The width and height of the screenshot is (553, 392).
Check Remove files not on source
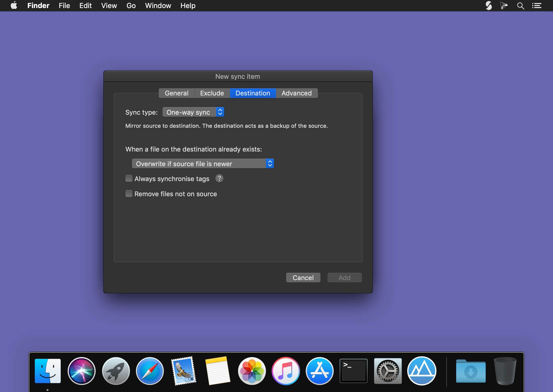(x=129, y=193)
